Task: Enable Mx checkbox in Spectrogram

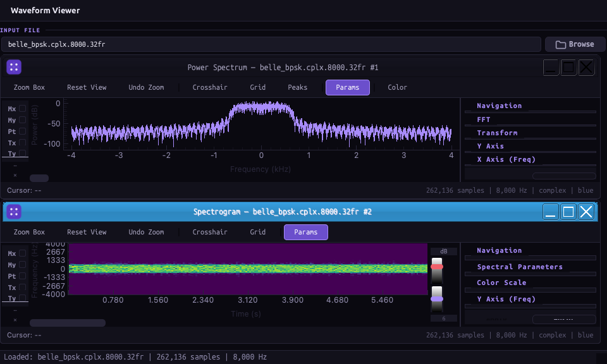Action: coord(23,253)
